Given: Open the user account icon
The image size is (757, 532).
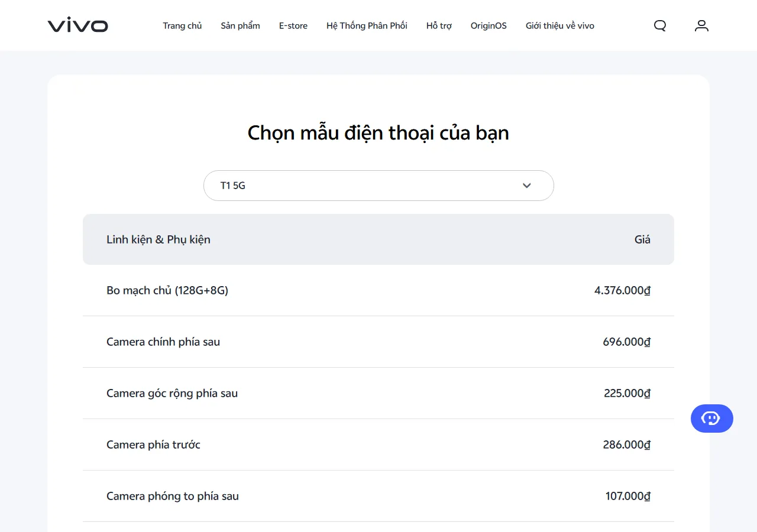Looking at the screenshot, I should coord(701,25).
